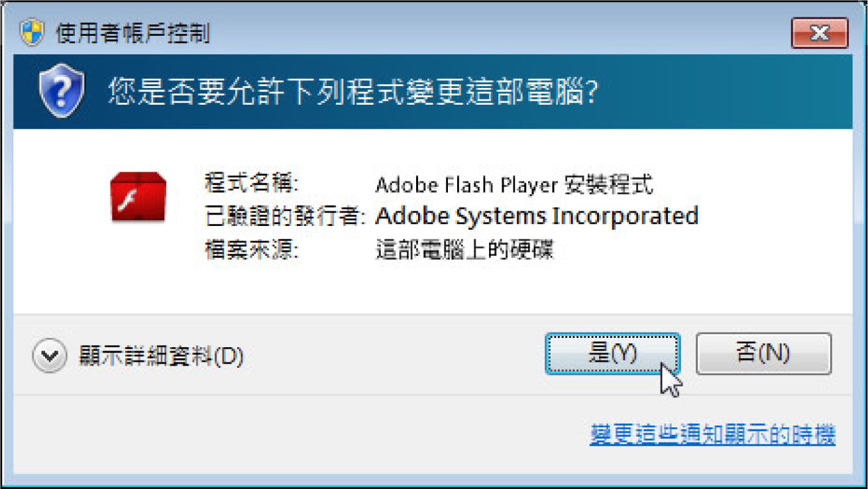Expand details using the round chevron icon
The image size is (868, 489).
click(50, 356)
